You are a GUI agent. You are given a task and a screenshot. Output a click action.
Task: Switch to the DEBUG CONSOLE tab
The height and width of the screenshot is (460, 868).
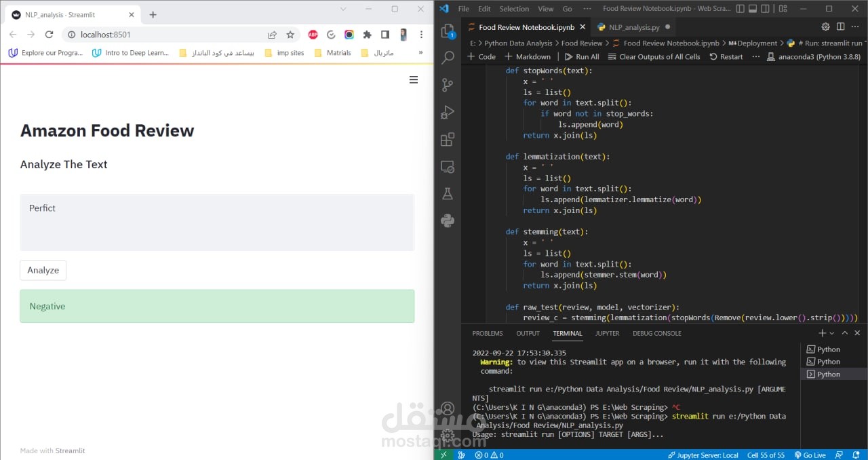click(x=657, y=333)
